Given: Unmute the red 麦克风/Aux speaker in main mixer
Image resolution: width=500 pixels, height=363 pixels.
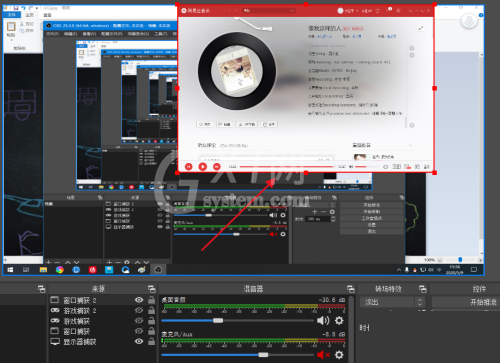Looking at the screenshot, I should pyautogui.click(x=323, y=355).
